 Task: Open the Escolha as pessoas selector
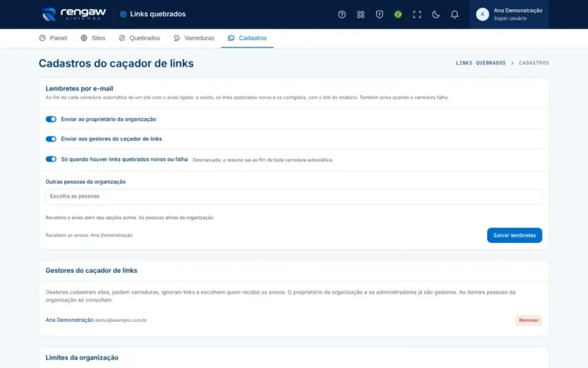[294, 196]
